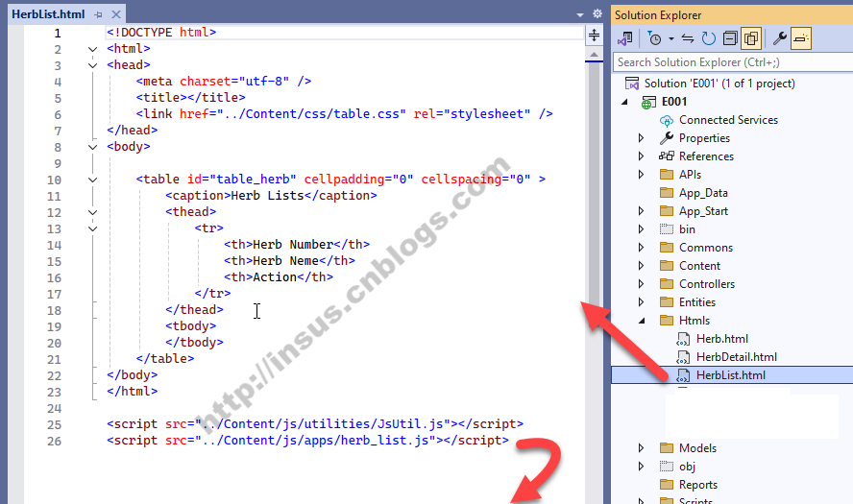This screenshot has width=853, height=504.
Task: Collapse the head section on line 3
Action: [x=92, y=66]
